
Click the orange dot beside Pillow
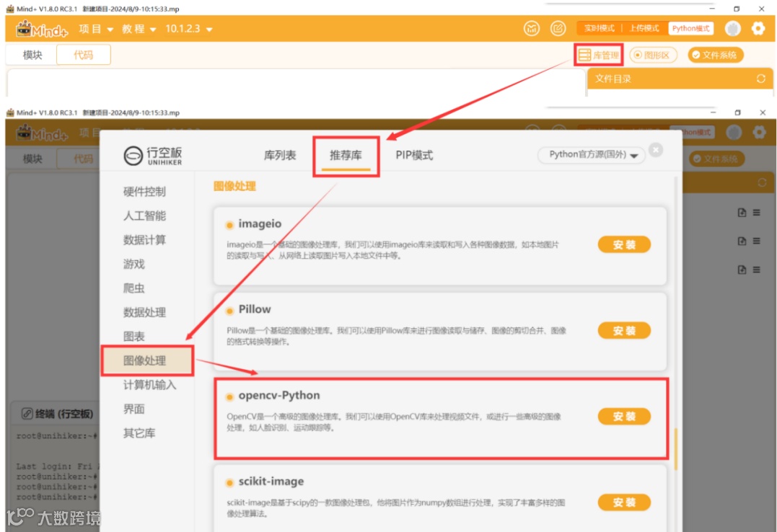coord(229,311)
